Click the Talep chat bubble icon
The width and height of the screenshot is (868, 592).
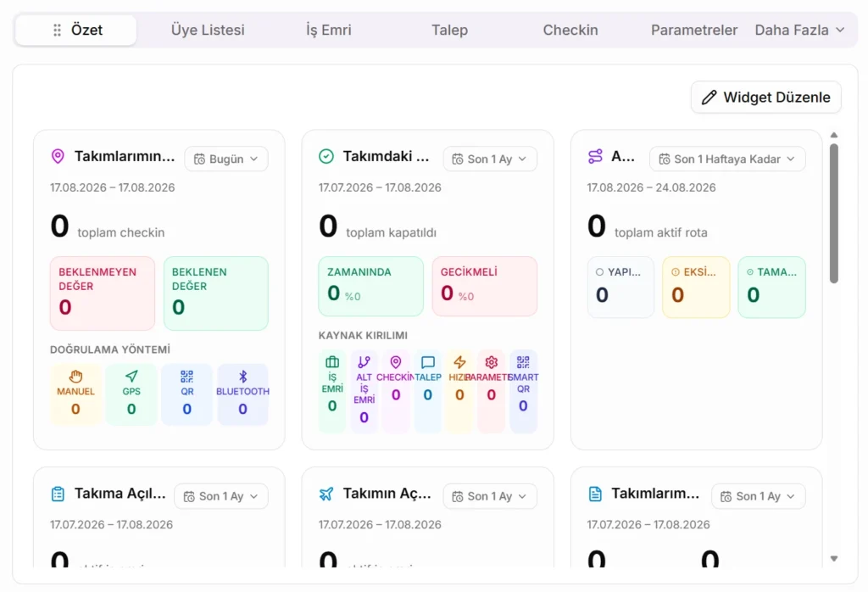pyautogui.click(x=428, y=362)
